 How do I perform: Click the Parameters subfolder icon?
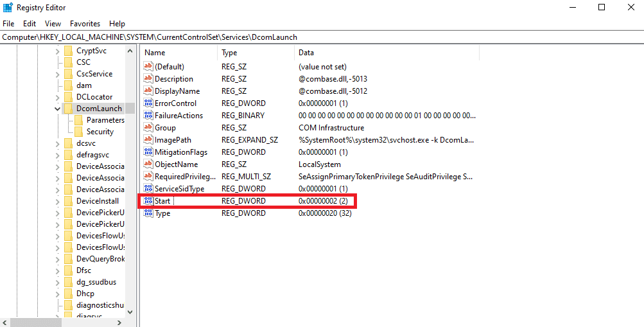[79, 120]
